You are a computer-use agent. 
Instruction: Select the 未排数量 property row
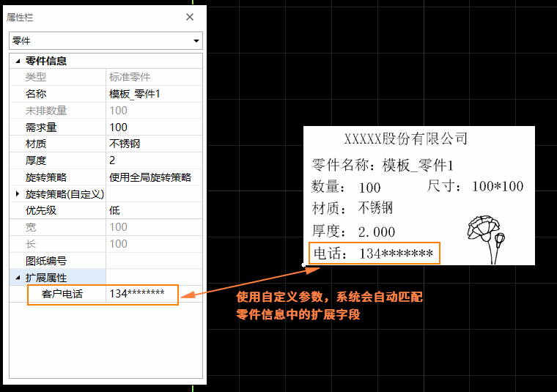[46, 111]
